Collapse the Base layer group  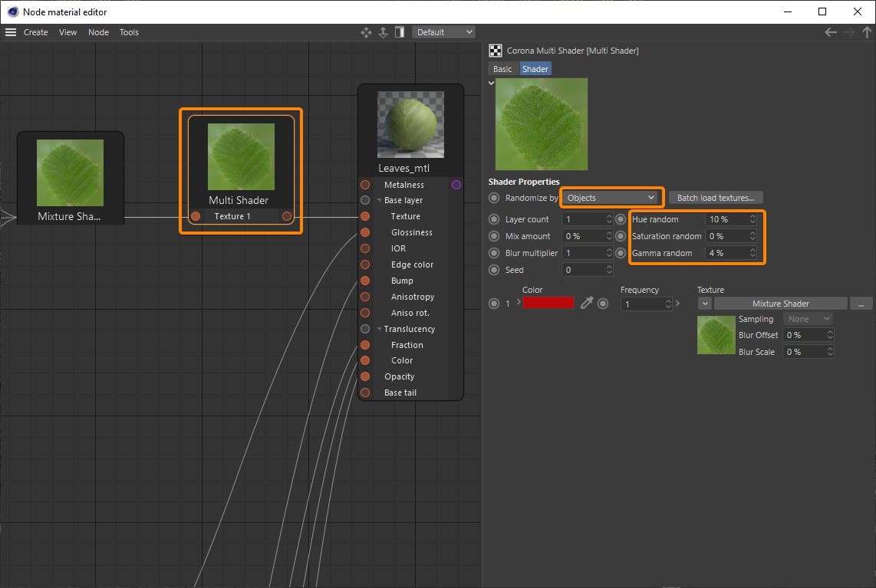pyautogui.click(x=380, y=200)
